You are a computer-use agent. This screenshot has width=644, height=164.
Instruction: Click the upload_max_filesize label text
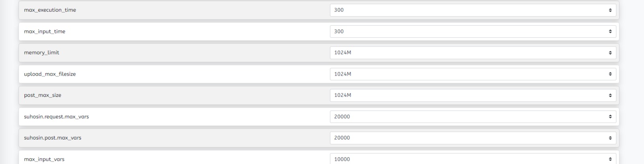coord(50,74)
